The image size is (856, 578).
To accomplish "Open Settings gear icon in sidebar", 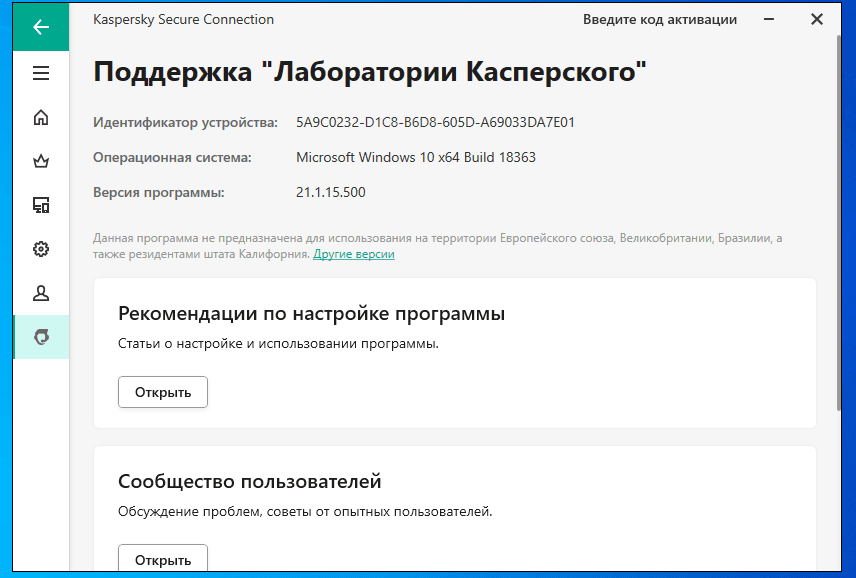I will (x=41, y=249).
